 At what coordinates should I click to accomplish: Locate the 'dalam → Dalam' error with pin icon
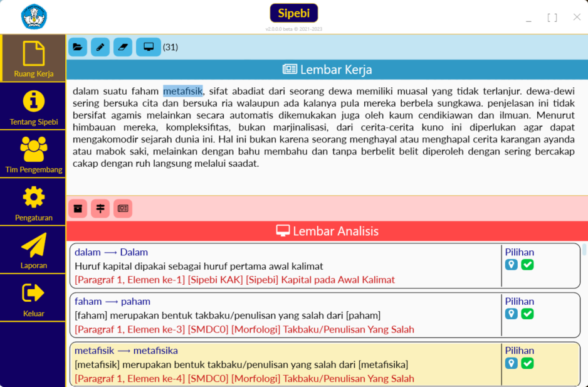[511, 265]
